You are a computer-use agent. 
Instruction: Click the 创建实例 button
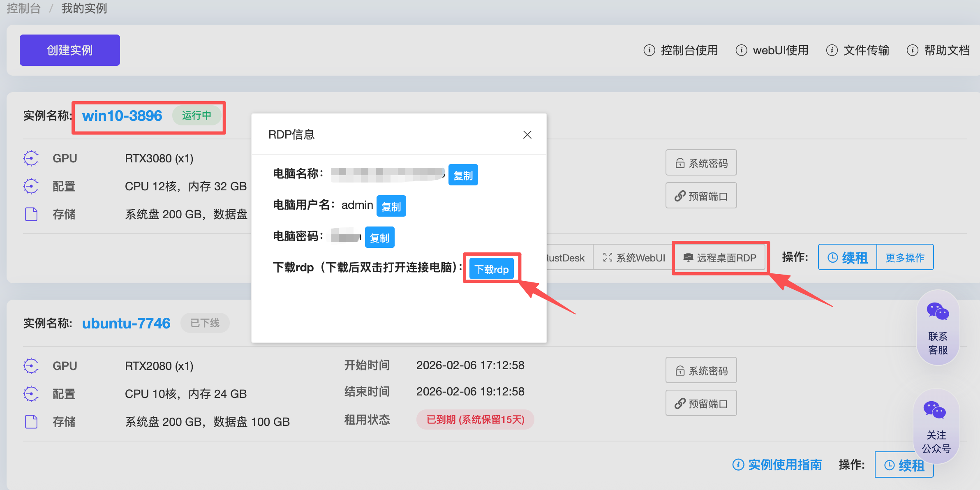point(69,50)
